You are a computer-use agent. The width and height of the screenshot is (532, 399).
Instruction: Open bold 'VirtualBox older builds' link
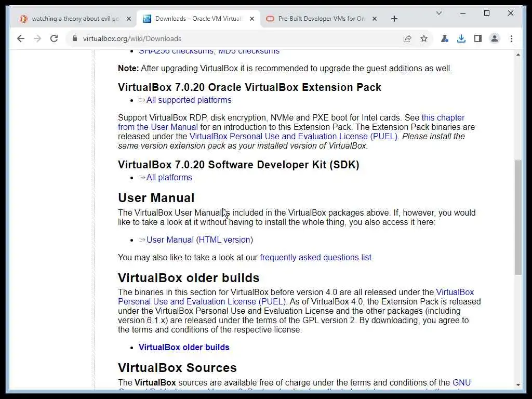[184, 348]
